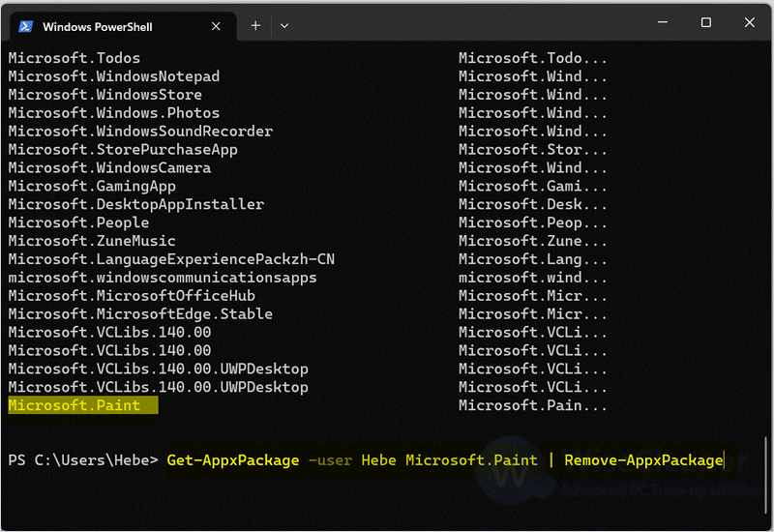Viewport: 774px width, 532px height.
Task: Click the PowerShell icon in the tab
Action: pyautogui.click(x=26, y=27)
